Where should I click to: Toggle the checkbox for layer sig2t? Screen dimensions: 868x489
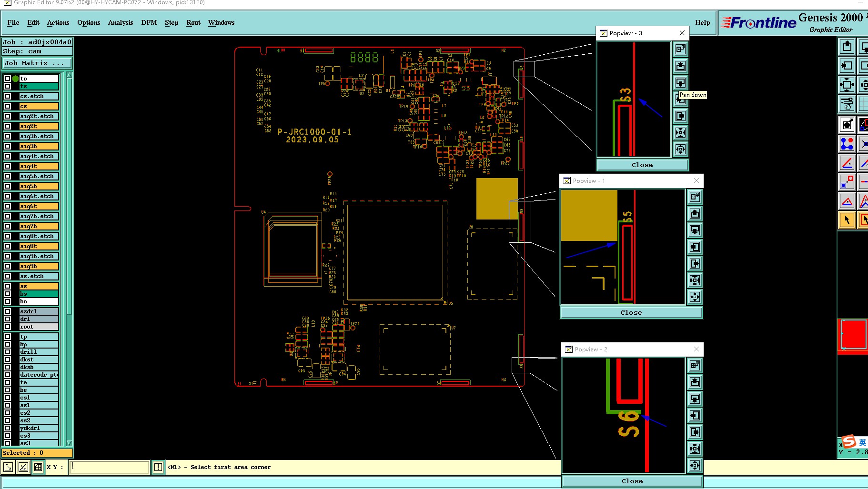[8, 126]
